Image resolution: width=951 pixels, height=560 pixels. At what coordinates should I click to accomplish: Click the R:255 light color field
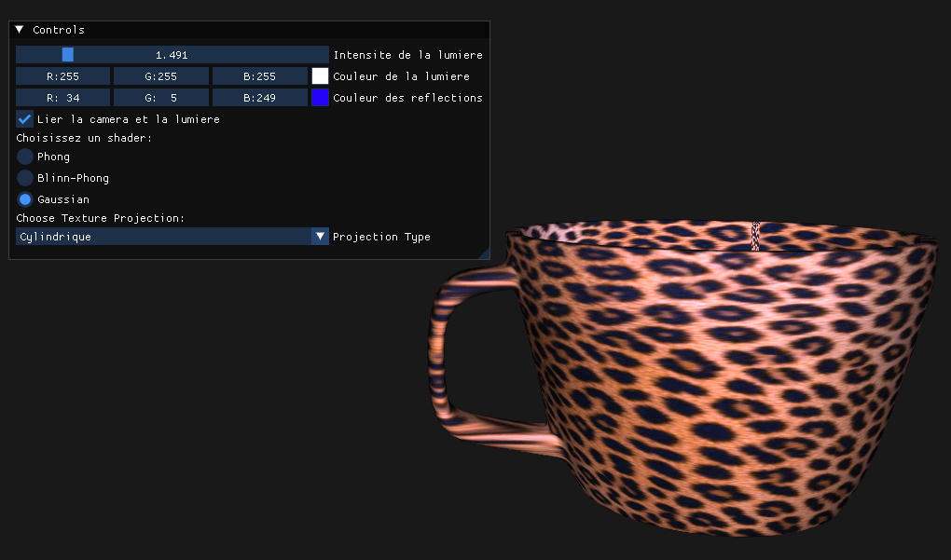point(63,76)
